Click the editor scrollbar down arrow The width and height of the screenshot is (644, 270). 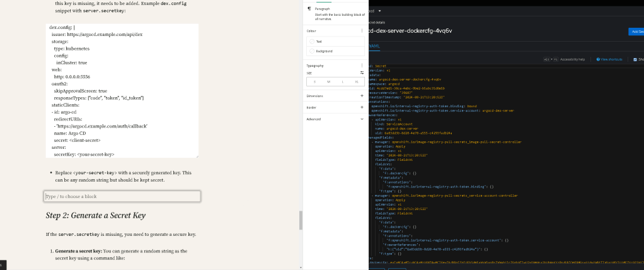tap(301, 267)
